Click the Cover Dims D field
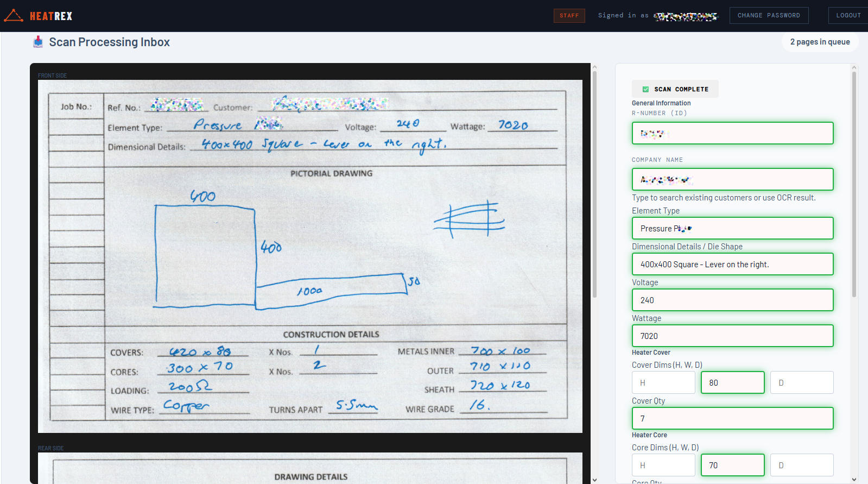 click(x=802, y=382)
